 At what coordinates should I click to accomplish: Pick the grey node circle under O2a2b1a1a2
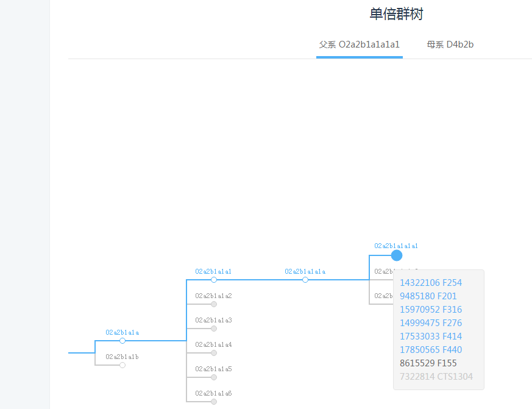pos(214,304)
